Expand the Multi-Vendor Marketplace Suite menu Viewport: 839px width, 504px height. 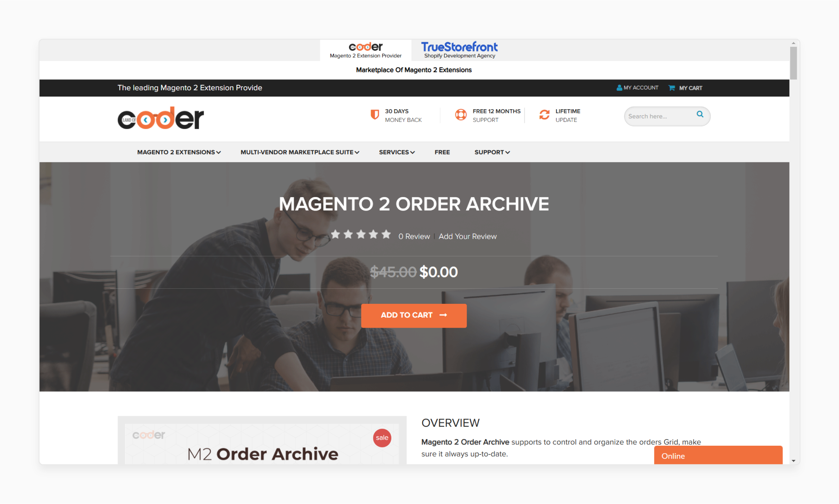(300, 152)
